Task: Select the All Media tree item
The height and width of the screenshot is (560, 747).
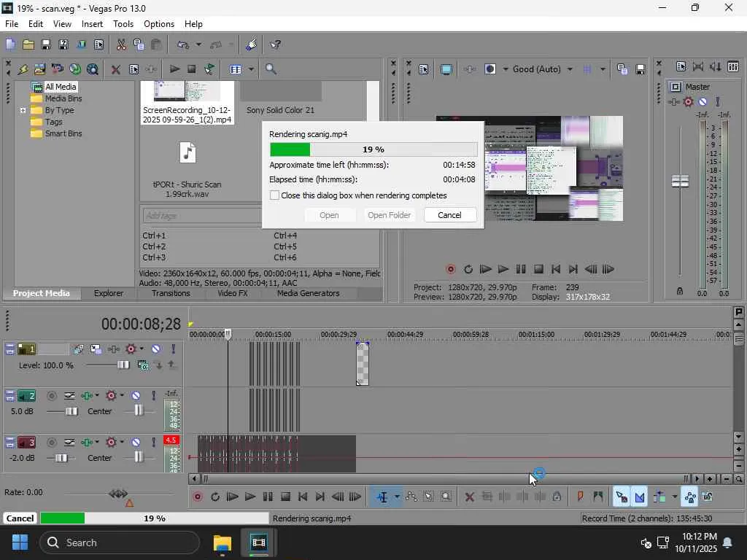Action: pyautogui.click(x=61, y=87)
